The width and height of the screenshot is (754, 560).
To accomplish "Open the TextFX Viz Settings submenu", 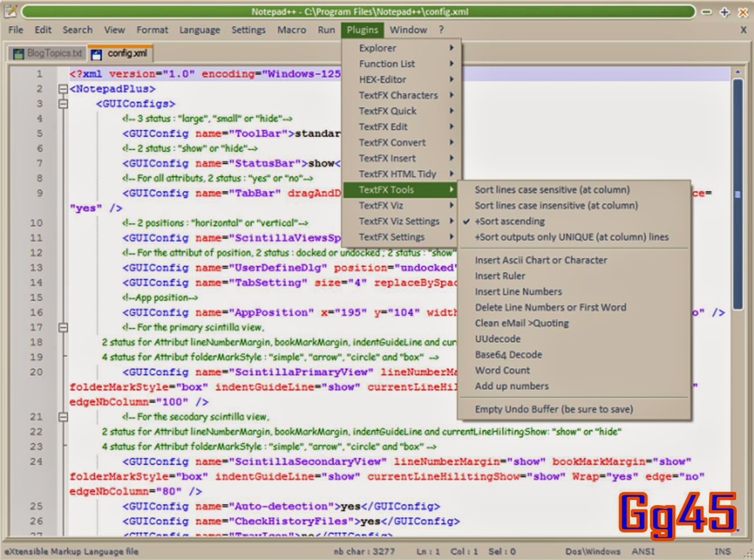I will tap(401, 221).
